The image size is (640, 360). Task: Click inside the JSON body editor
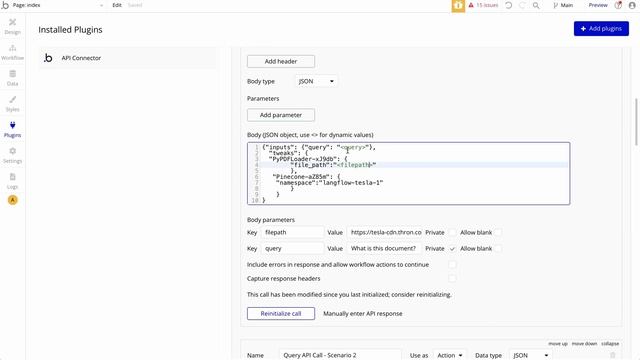[x=409, y=173]
